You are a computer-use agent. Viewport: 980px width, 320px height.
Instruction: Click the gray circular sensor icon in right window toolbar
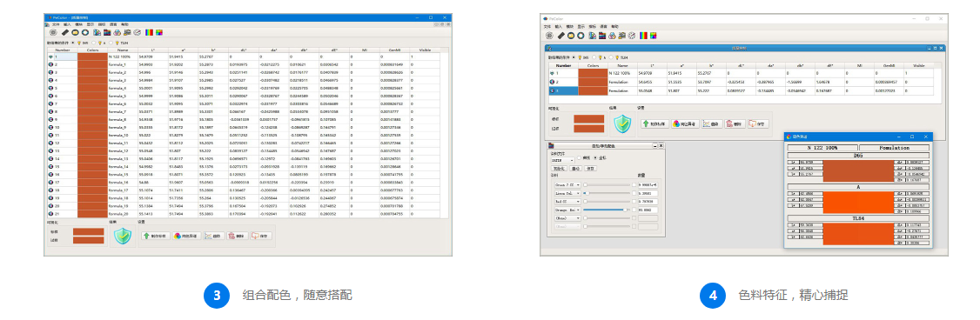click(549, 36)
